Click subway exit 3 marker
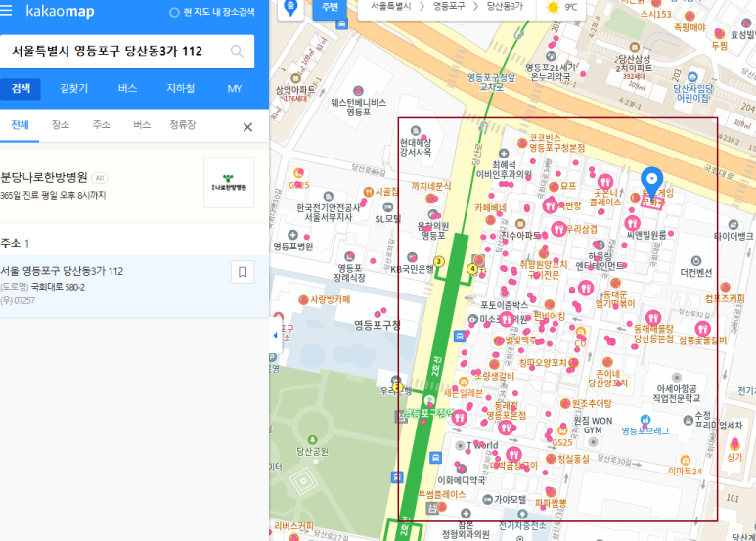The image size is (756, 541). tap(439, 262)
